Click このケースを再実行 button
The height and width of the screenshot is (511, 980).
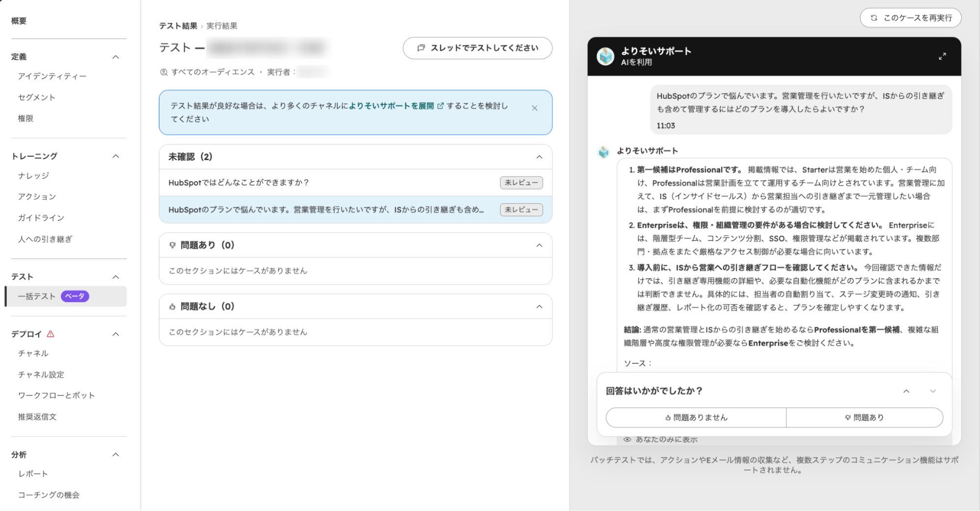(910, 18)
